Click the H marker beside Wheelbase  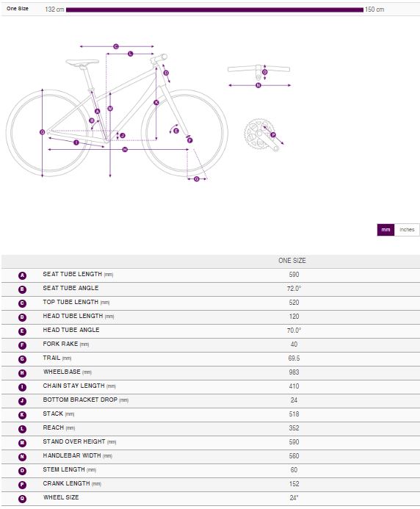(22, 373)
